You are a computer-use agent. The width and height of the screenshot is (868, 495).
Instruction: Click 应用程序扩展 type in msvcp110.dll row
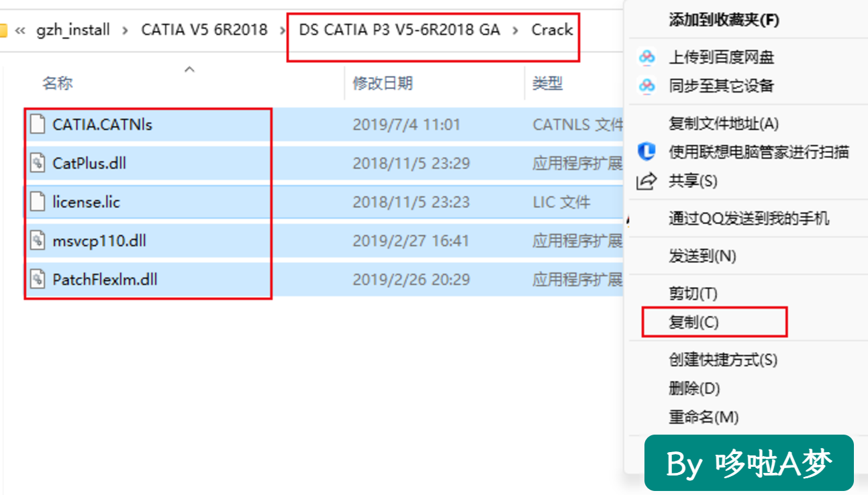click(578, 241)
